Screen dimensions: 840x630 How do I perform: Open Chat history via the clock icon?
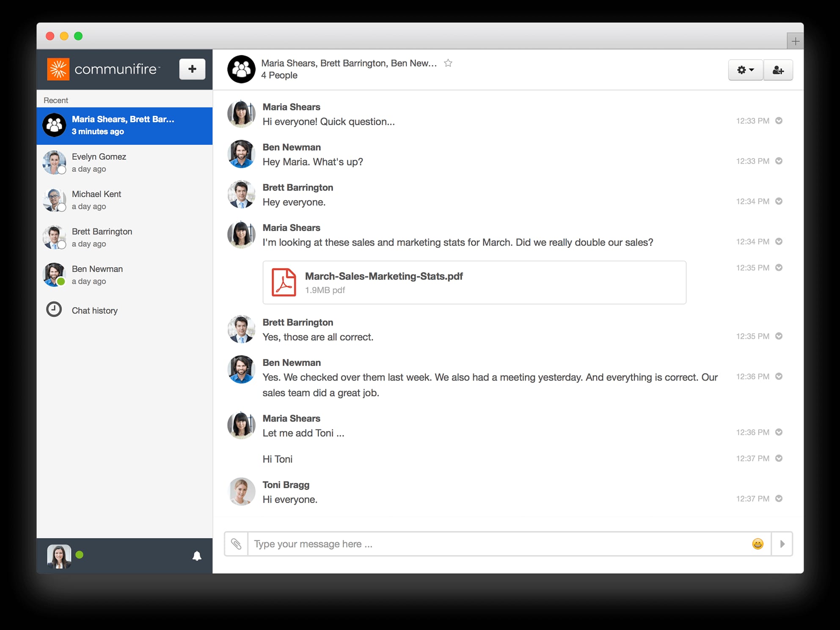(54, 310)
